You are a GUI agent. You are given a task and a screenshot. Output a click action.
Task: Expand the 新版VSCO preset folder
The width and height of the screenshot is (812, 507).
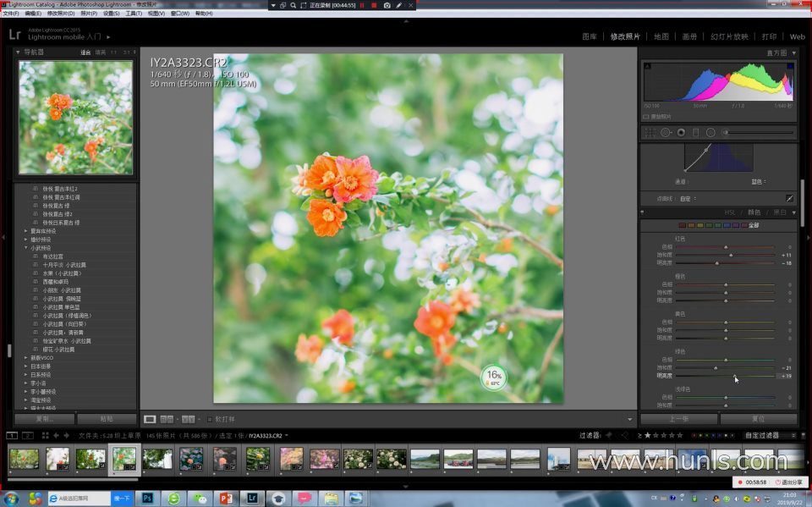[26, 358]
